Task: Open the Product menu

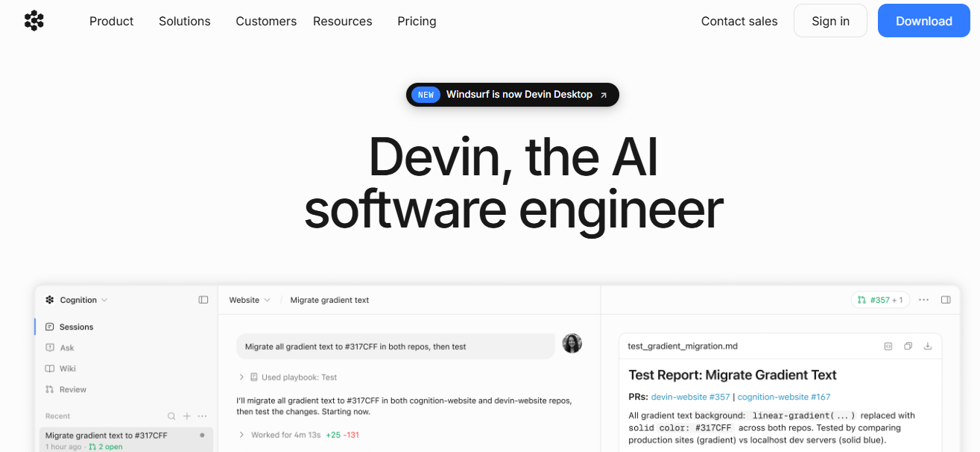Action: click(x=111, y=21)
